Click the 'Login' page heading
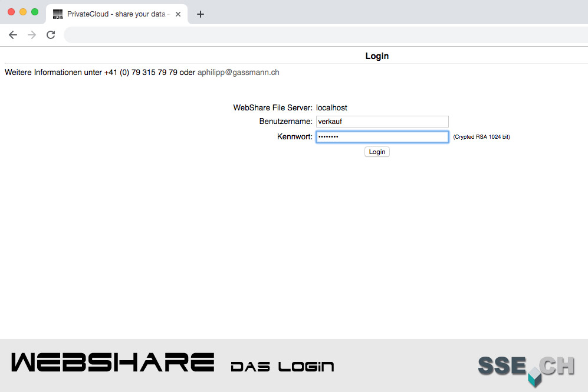This screenshot has width=588, height=392. point(377,56)
